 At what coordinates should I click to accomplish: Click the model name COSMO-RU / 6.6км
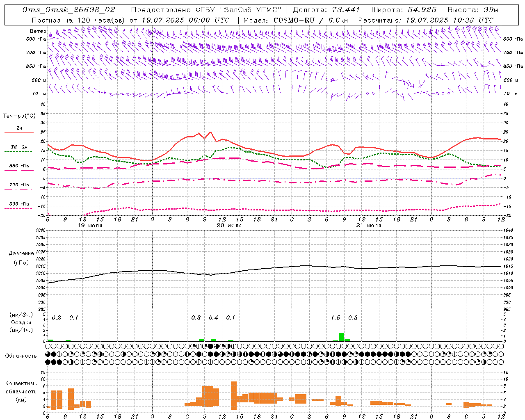point(311,20)
